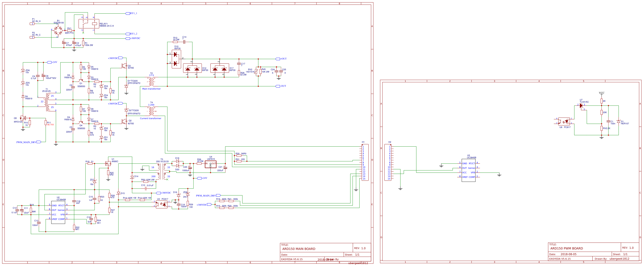Select the Q5 IRFD120 MOSFET symbol
Viewport: 644px width, 267px height.
point(23,118)
